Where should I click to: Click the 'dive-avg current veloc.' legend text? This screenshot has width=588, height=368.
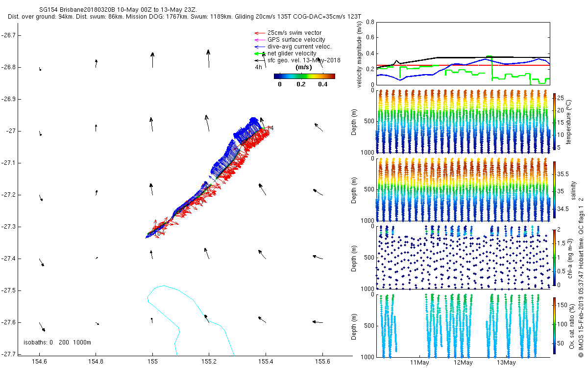299,47
